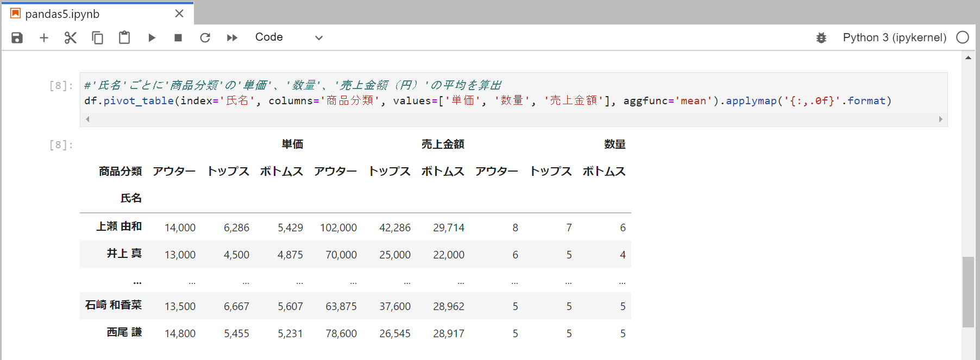Click the row label 石崎 和香菜
This screenshot has height=360, width=980.
click(114, 305)
